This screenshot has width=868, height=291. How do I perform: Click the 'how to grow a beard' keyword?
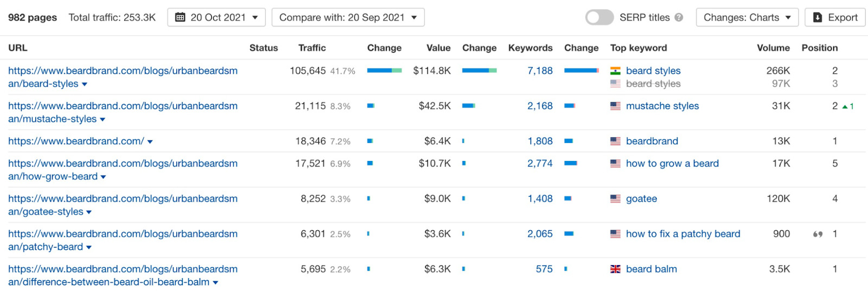point(672,163)
